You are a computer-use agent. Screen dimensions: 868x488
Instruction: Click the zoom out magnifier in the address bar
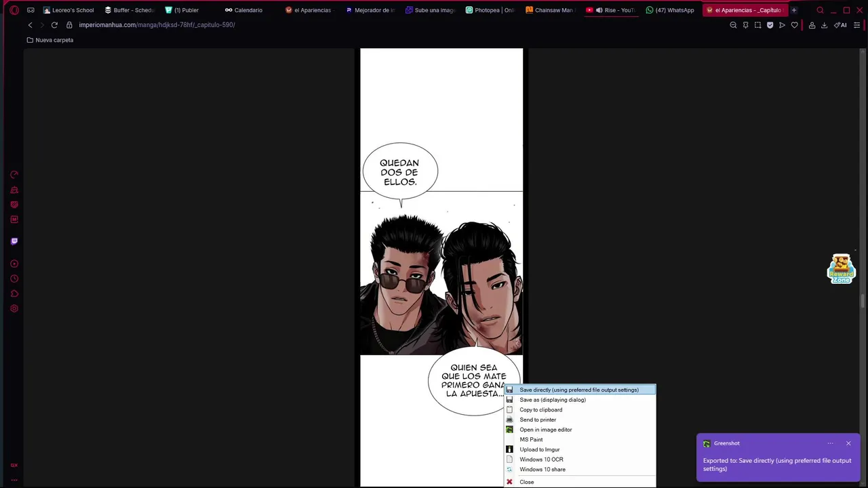[733, 25]
